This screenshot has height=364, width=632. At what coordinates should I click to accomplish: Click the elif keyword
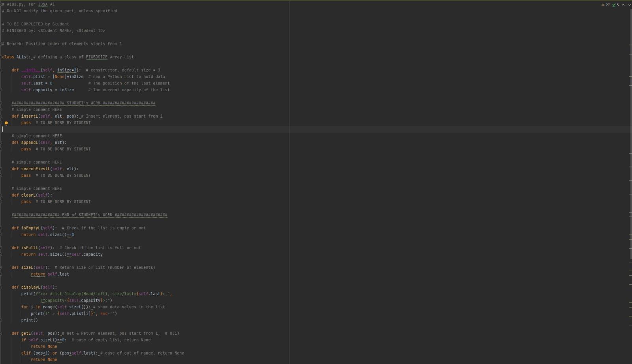pos(26,353)
